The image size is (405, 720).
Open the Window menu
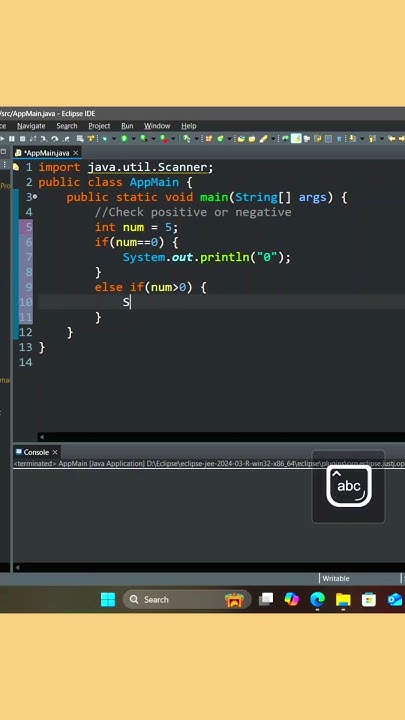[x=157, y=126]
